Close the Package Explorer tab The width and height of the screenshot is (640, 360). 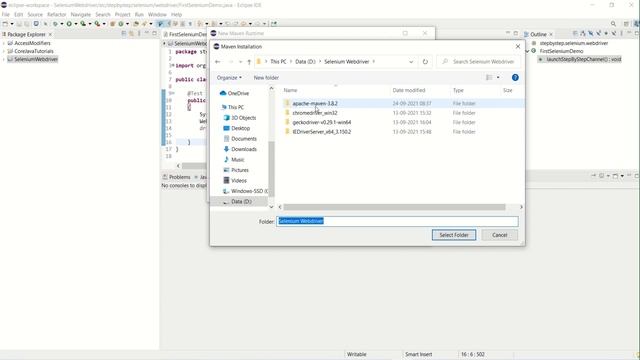coord(50,34)
